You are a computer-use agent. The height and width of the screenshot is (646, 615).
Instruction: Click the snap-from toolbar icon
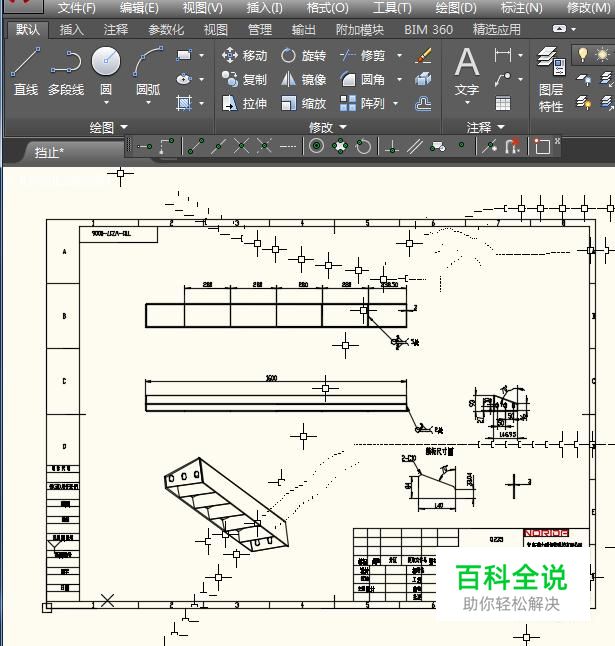(167, 146)
